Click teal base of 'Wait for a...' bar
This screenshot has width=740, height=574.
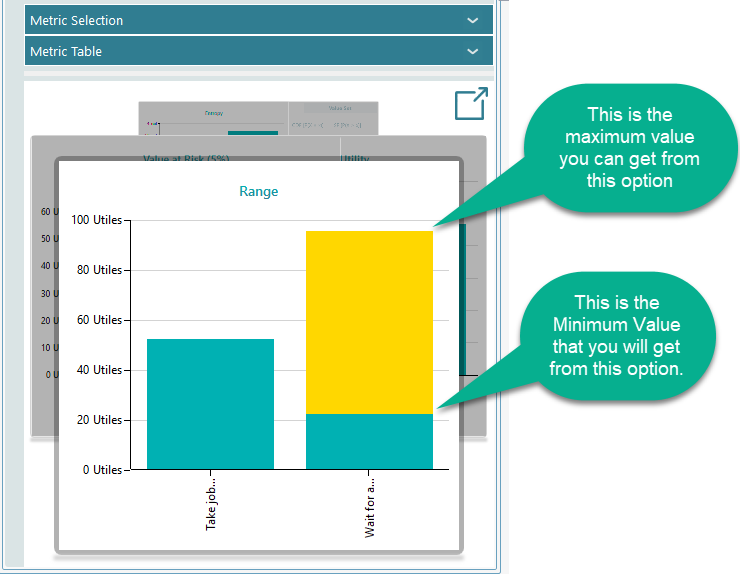point(369,441)
